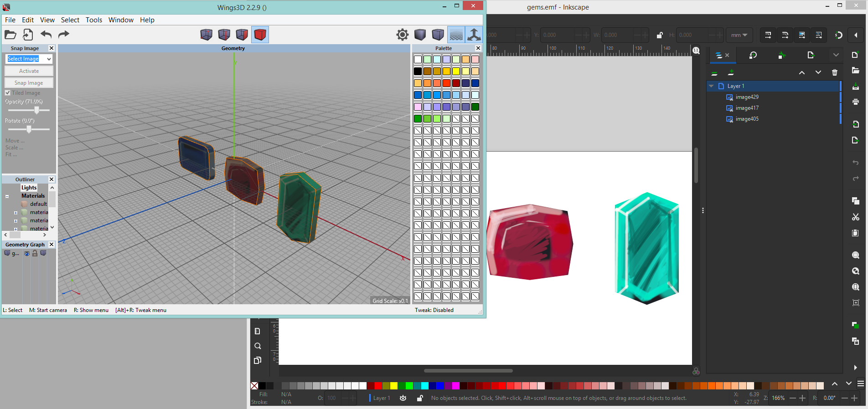Select the Layers tab icon in Inkscape
This screenshot has width=868, height=409.
[x=719, y=55]
